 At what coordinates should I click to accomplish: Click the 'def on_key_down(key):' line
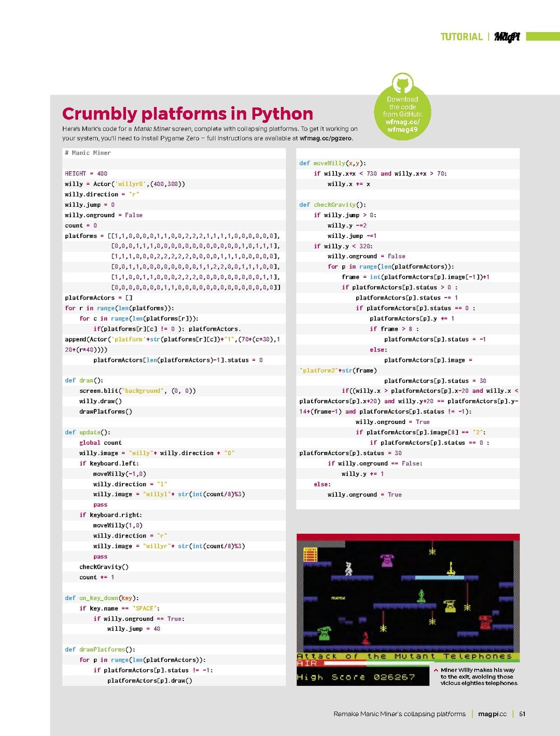(x=102, y=598)
